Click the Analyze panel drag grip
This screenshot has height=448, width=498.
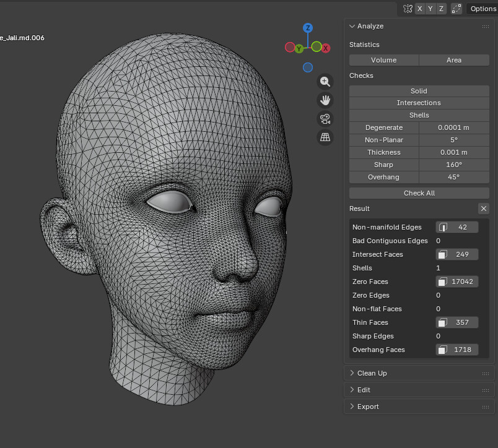[x=485, y=27]
